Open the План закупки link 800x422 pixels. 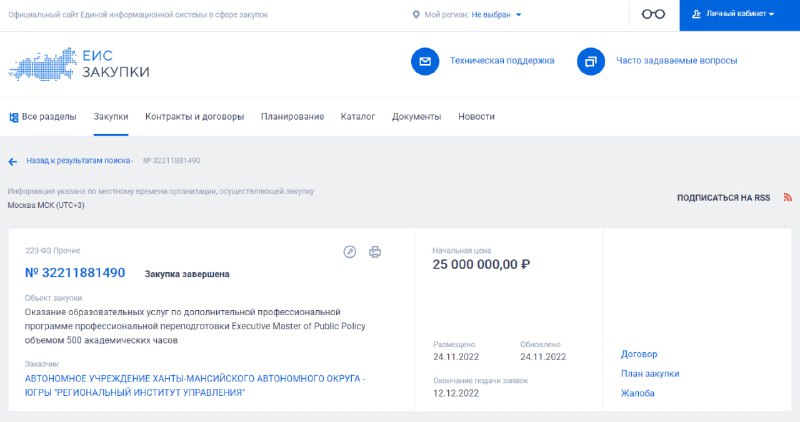point(650,374)
